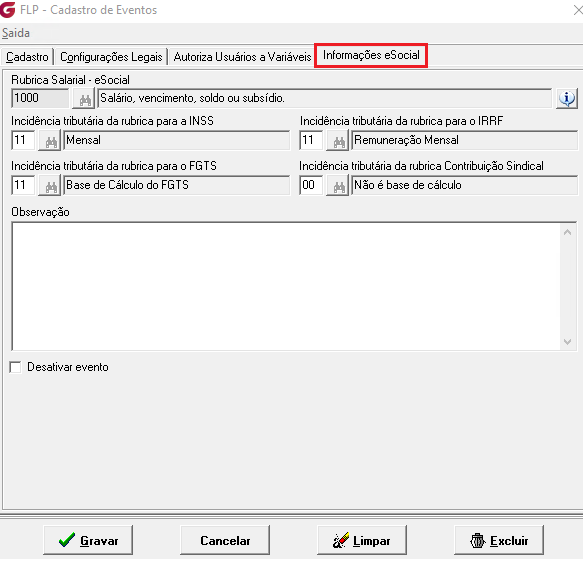Open binoculars lookup for Contribuição Sindical incidence

tap(338, 185)
